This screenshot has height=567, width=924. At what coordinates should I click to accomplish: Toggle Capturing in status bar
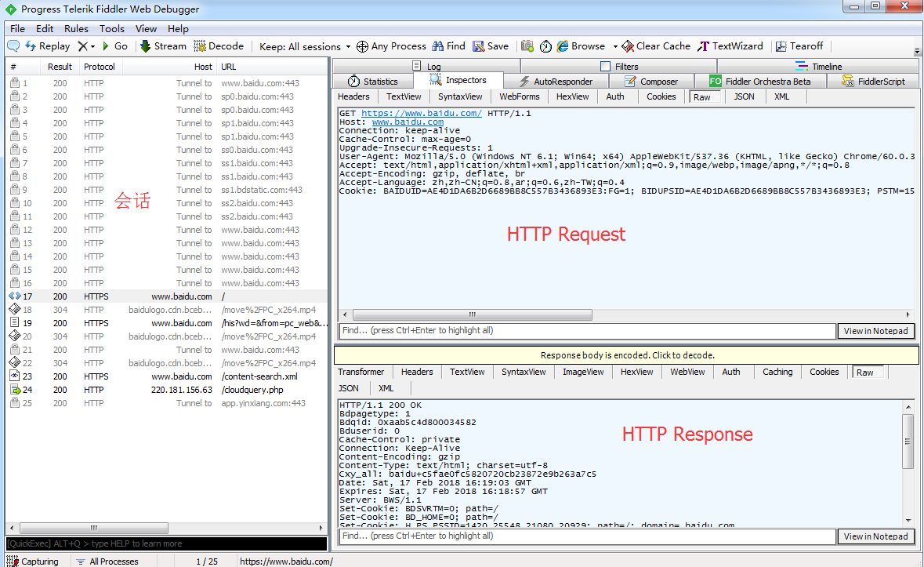(33, 561)
